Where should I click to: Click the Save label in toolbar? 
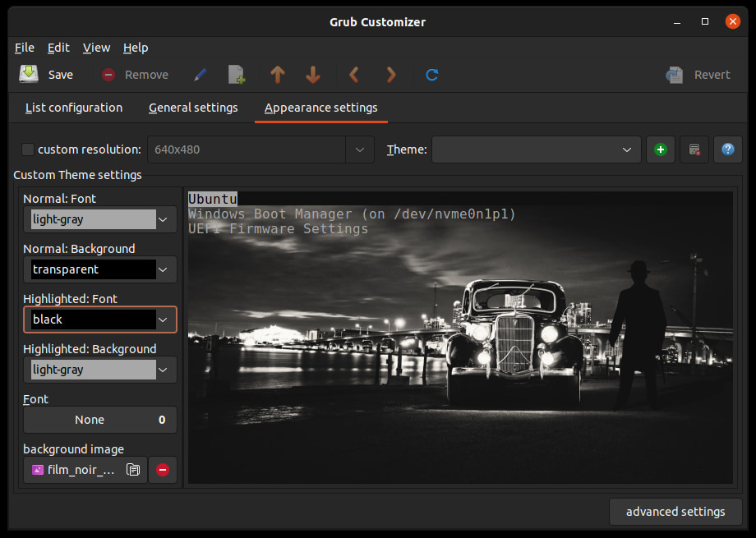pyautogui.click(x=61, y=75)
